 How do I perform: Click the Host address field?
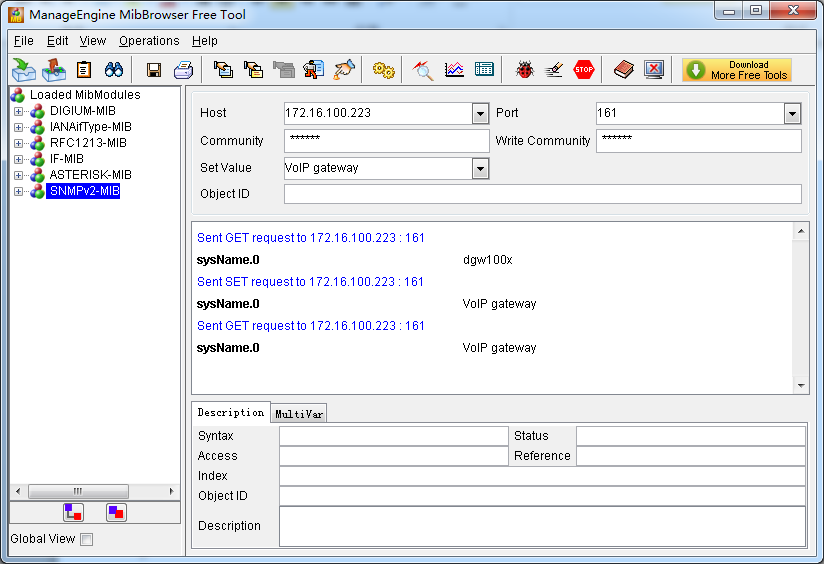coord(378,114)
